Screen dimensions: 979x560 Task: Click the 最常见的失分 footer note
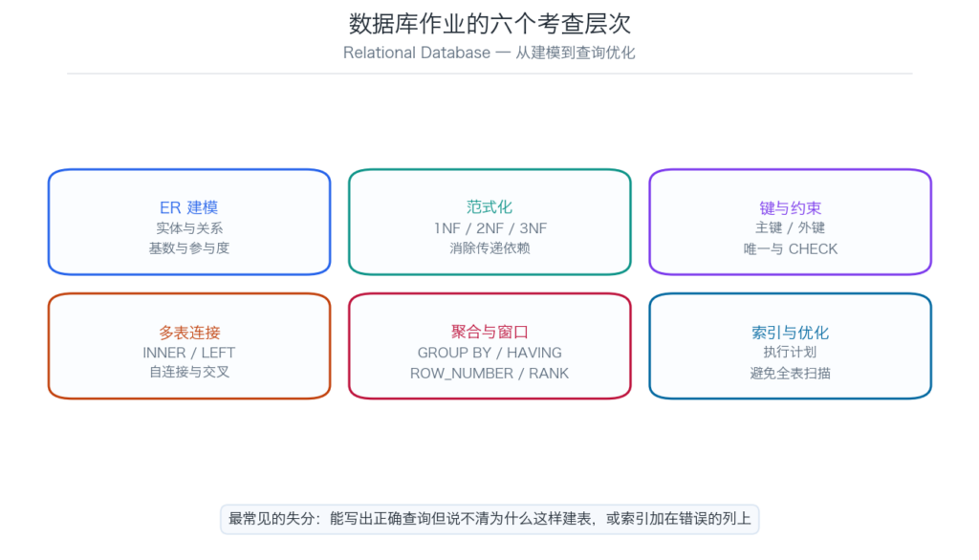point(489,519)
